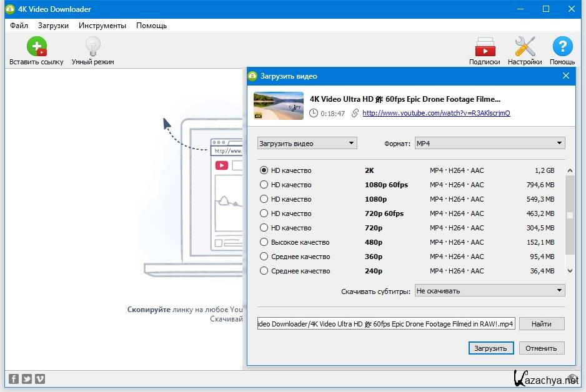586x392 pixels.
Task: Select the 1080p 60fps quality option
Action: coord(264,185)
